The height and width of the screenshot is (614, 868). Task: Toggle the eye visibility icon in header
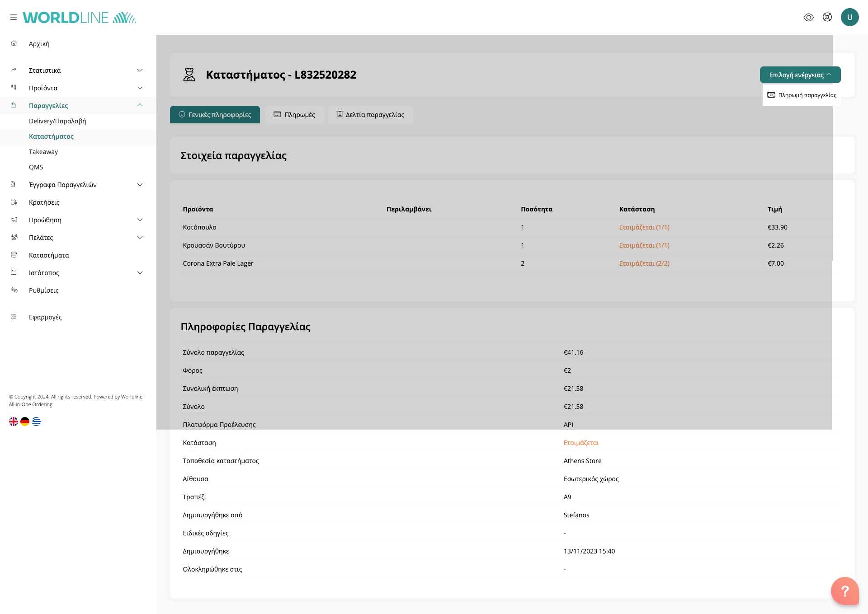[x=808, y=17]
